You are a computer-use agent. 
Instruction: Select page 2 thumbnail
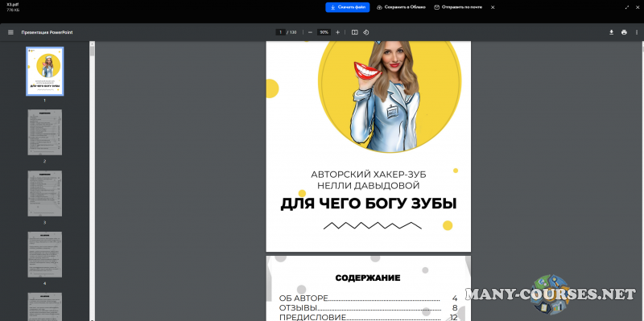coord(45,132)
